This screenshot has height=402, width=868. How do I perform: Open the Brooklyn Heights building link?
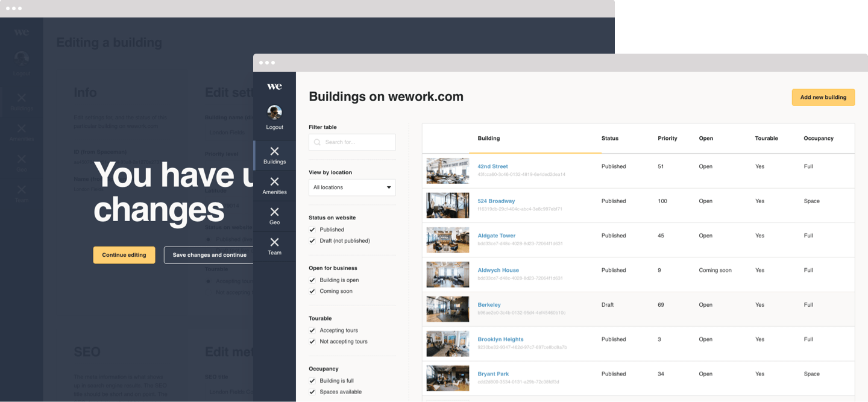(500, 339)
